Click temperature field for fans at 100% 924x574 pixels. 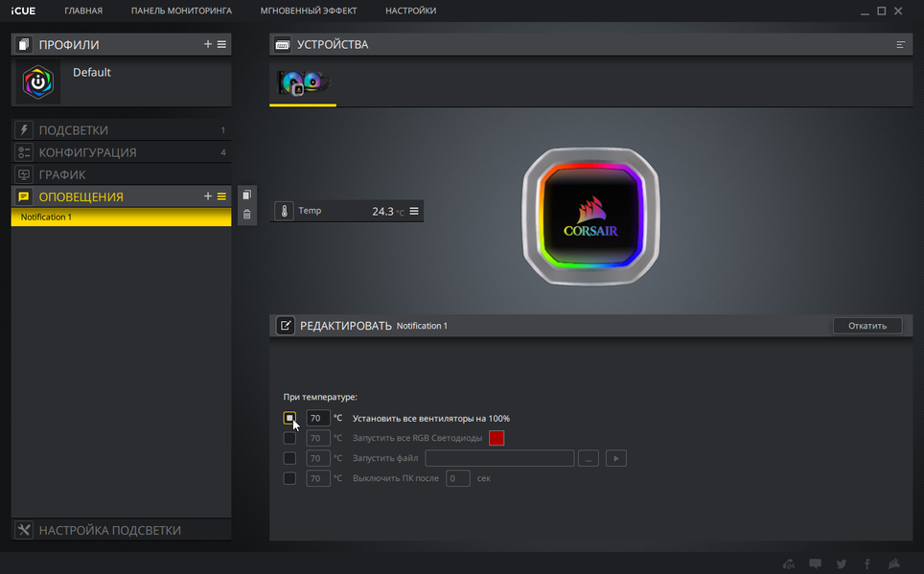[317, 418]
